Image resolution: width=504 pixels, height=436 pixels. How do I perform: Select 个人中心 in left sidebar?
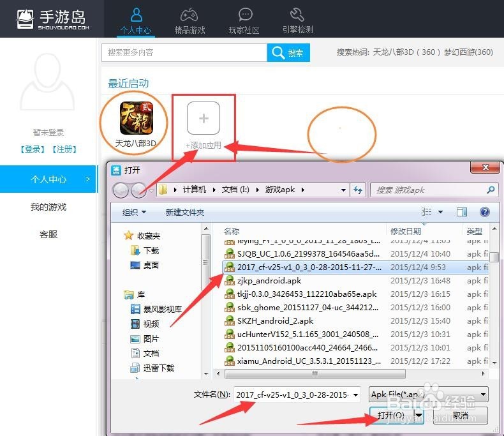point(48,179)
